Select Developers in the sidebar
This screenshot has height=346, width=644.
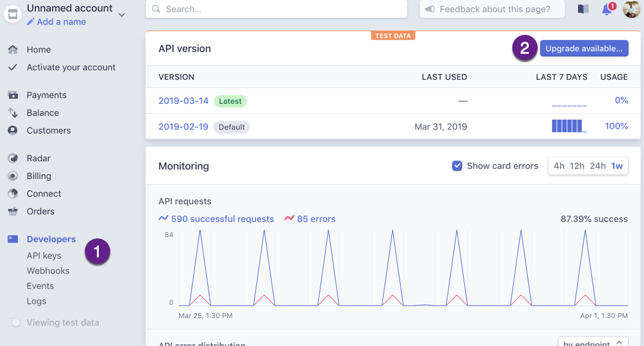coord(51,239)
